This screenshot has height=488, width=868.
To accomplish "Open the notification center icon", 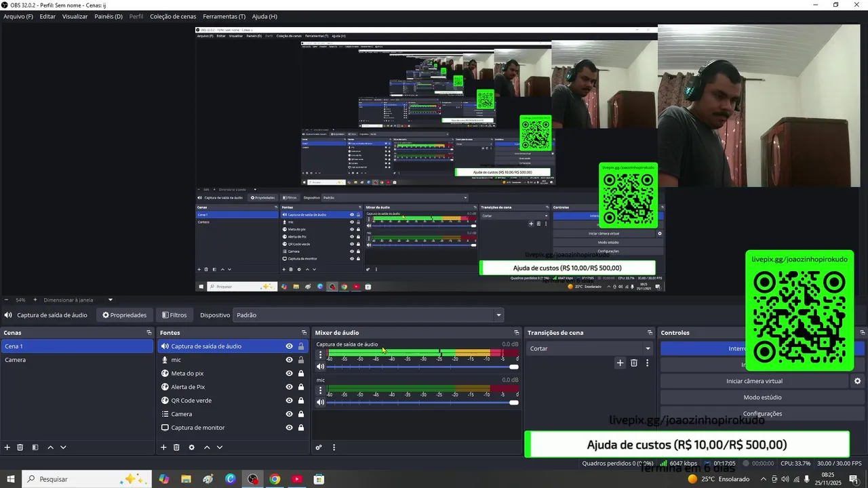I will (x=854, y=479).
